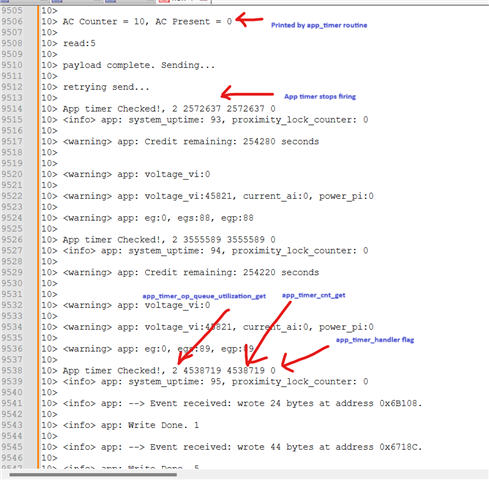Image resolution: width=489 pixels, height=480 pixels.
Task: Place the cursor on the "read:5" line
Action: tap(79, 43)
